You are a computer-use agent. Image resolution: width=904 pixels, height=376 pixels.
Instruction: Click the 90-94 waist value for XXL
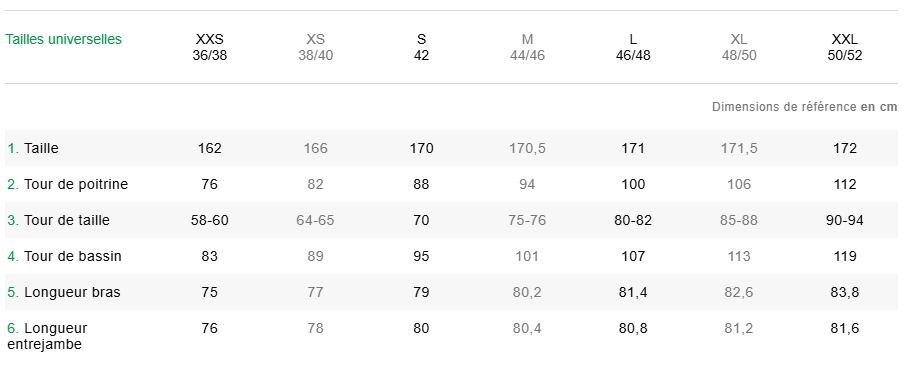coord(845,220)
